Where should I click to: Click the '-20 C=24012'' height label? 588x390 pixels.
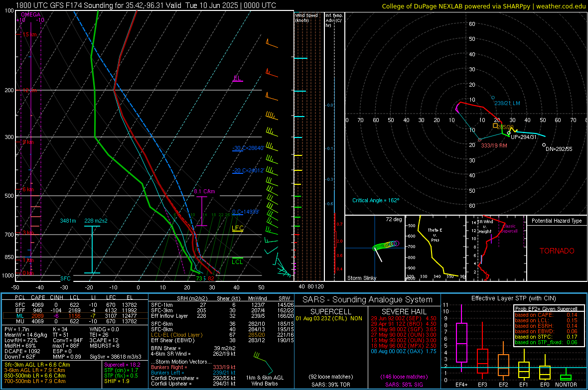248,171
